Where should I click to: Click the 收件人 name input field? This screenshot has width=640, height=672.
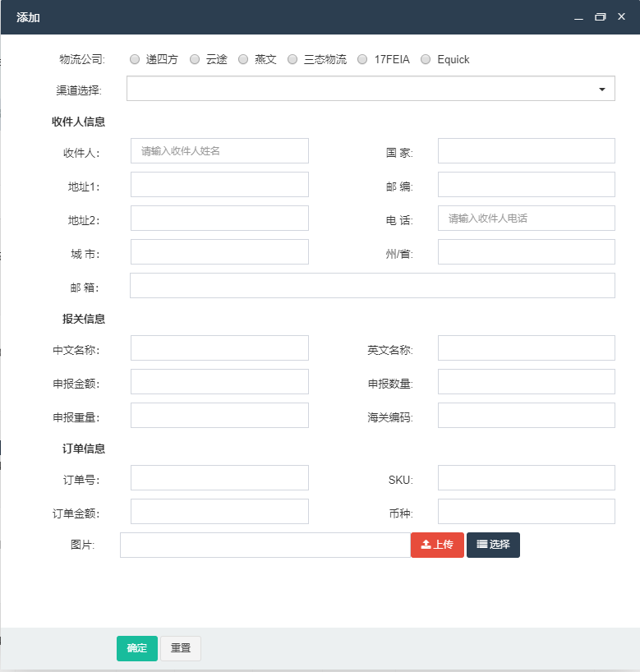click(x=219, y=151)
